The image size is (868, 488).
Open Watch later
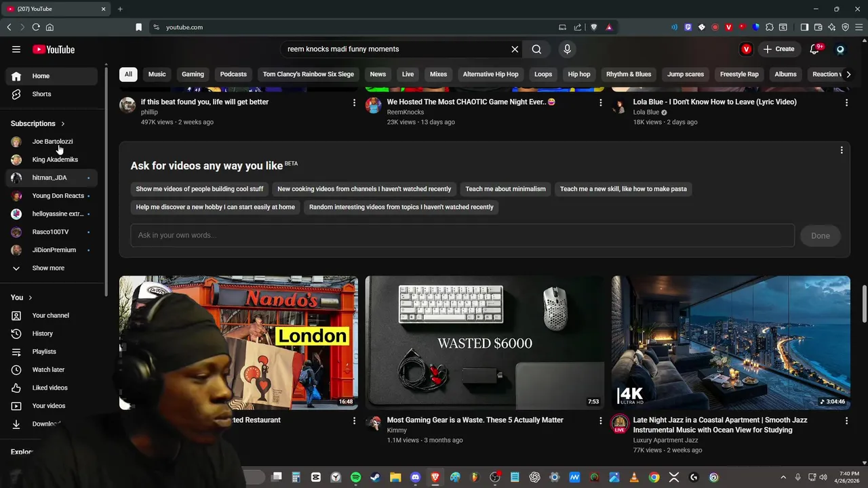pyautogui.click(x=52, y=369)
